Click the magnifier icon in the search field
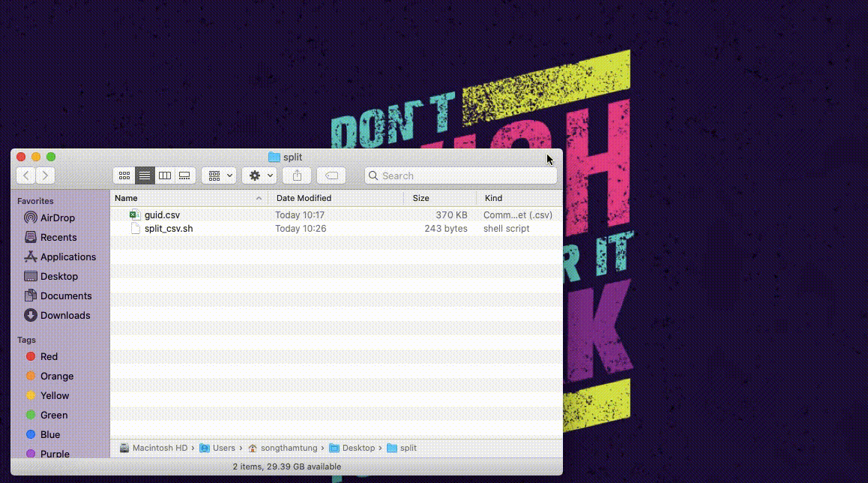 373,175
